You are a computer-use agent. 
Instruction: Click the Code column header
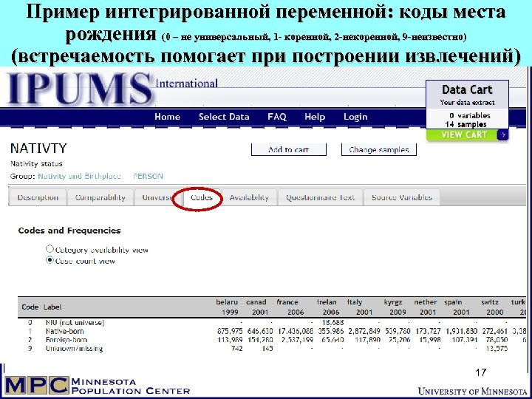[x=30, y=307]
